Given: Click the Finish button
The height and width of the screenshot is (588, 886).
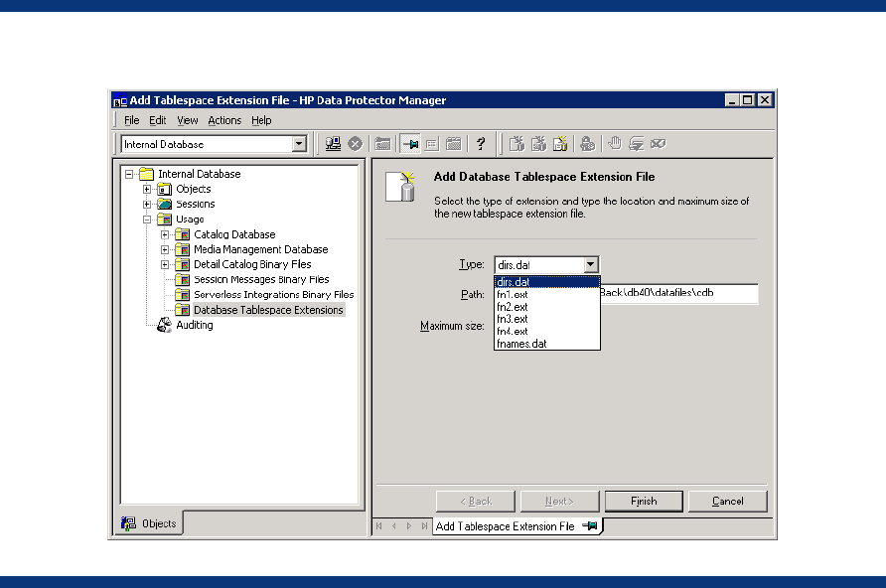Looking at the screenshot, I should click(644, 502).
